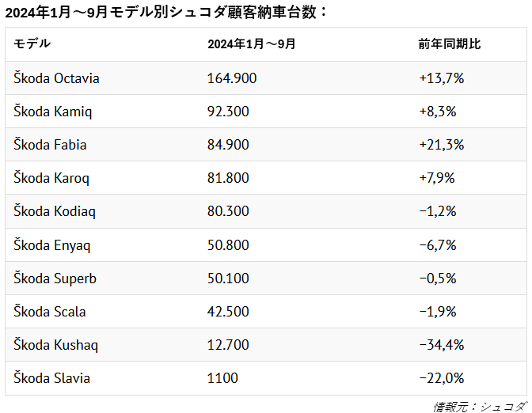Select the Škoda Enyaq model cell
Image resolution: width=532 pixels, height=413 pixels.
tap(52, 245)
